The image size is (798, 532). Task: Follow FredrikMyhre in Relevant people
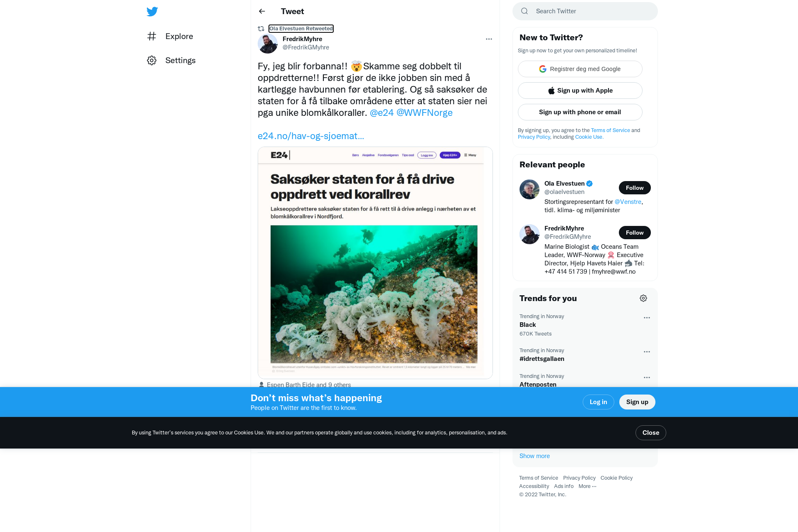pyautogui.click(x=635, y=233)
